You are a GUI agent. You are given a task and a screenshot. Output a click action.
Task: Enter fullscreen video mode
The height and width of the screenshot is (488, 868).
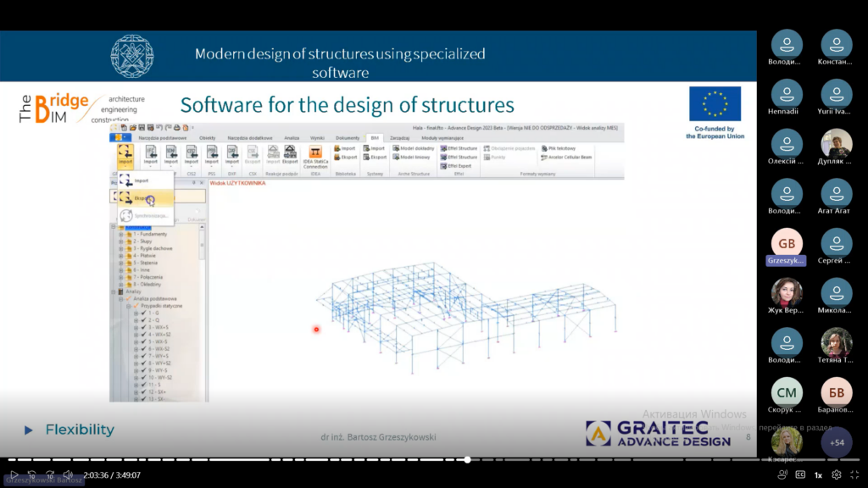pos(854,475)
